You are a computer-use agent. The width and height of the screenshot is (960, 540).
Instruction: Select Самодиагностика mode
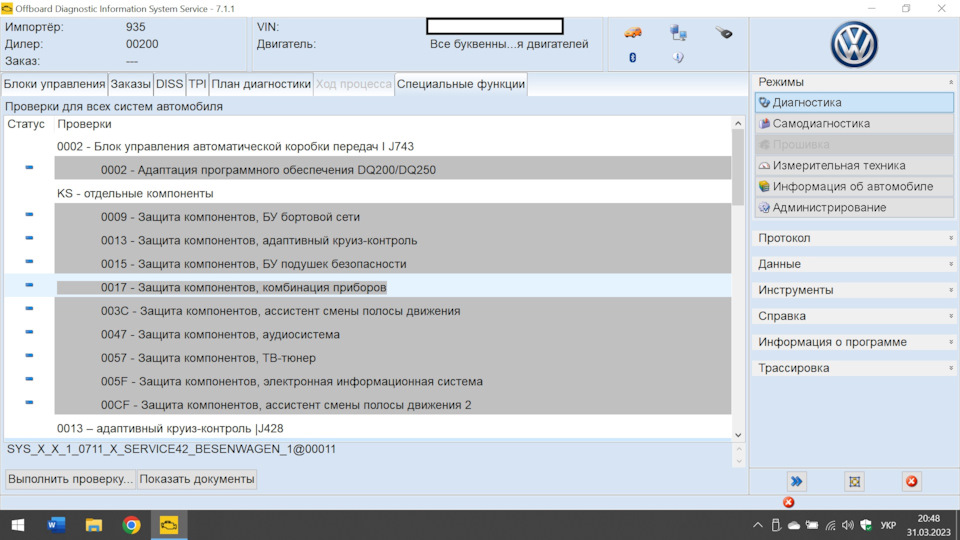coord(854,124)
